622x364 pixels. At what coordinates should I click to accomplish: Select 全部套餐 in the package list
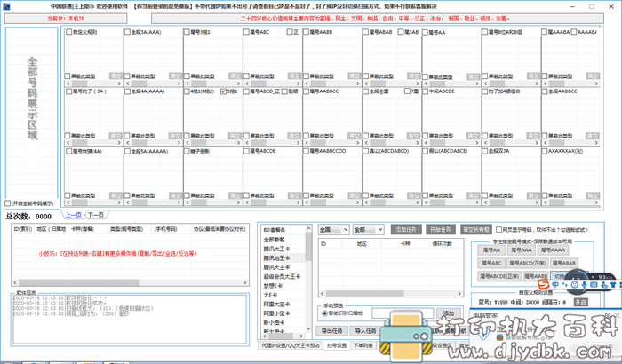coord(274,240)
